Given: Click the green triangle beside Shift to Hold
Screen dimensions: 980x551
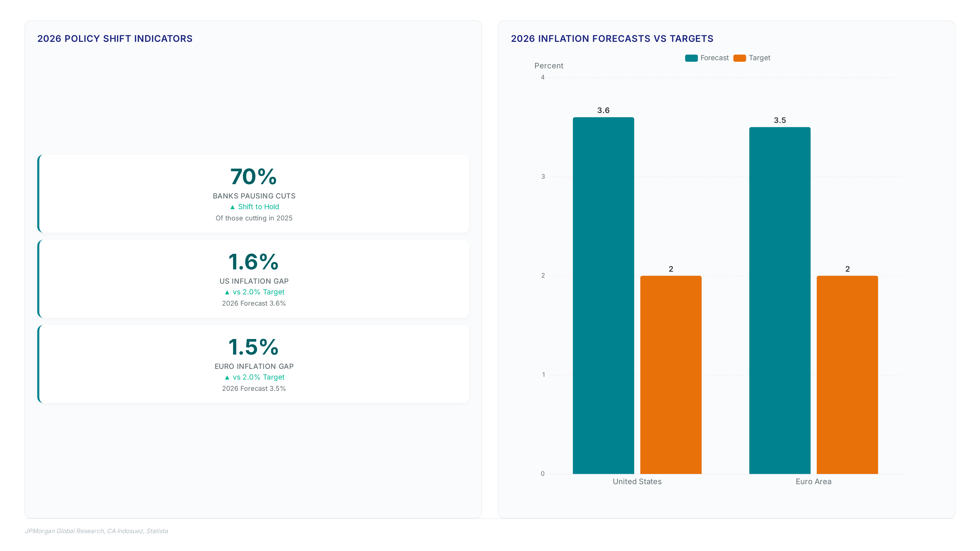Looking at the screenshot, I should point(232,207).
